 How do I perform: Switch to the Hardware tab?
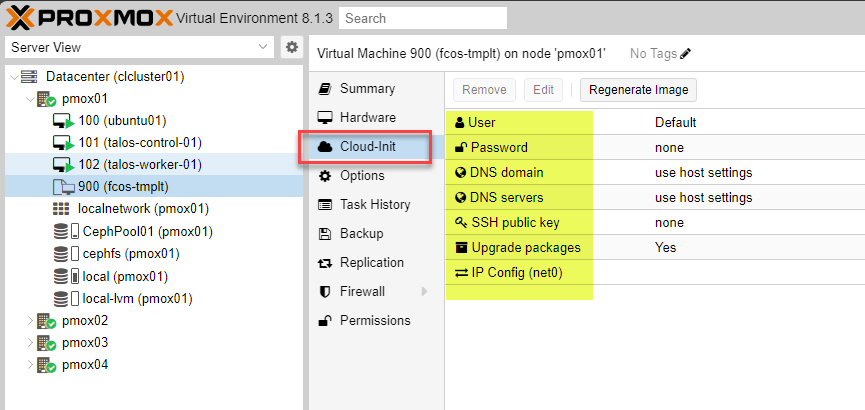click(x=367, y=118)
